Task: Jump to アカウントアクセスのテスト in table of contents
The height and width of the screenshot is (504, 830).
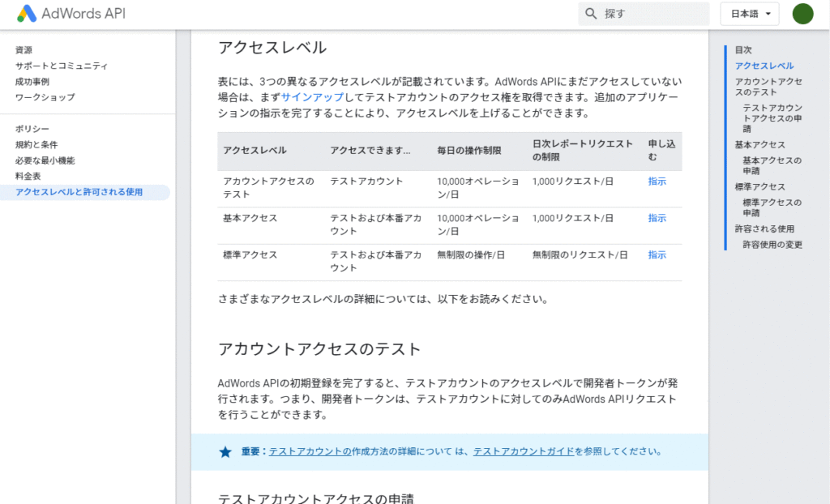Action: pyautogui.click(x=768, y=87)
